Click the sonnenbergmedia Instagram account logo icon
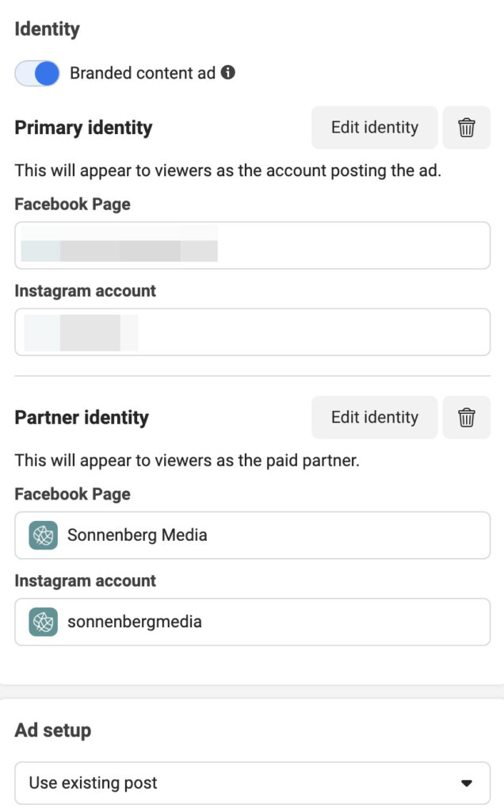Image resolution: width=504 pixels, height=812 pixels. tap(43, 622)
